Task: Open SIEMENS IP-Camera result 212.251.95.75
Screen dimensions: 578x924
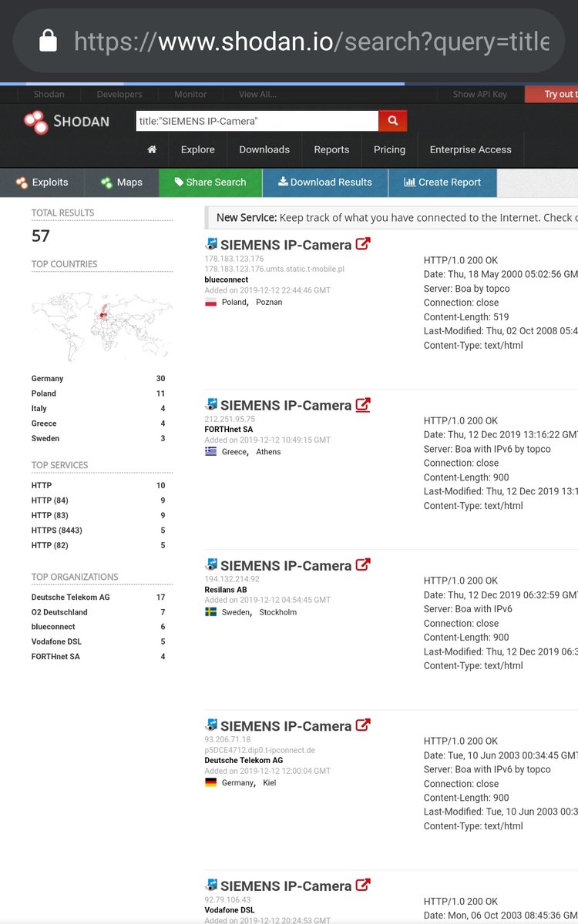Action: click(x=286, y=406)
